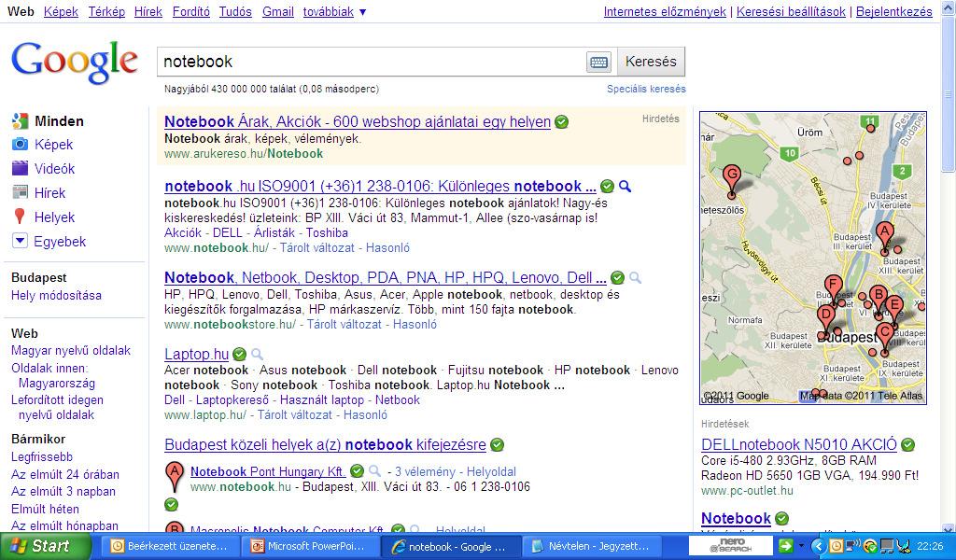
Task: Filter results by Az elmúlt 24 órában
Action: click(x=64, y=474)
